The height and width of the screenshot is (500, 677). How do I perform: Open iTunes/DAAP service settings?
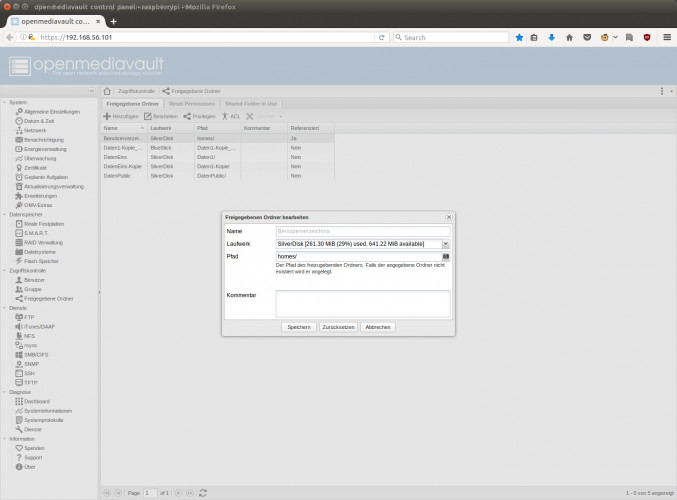click(35, 327)
